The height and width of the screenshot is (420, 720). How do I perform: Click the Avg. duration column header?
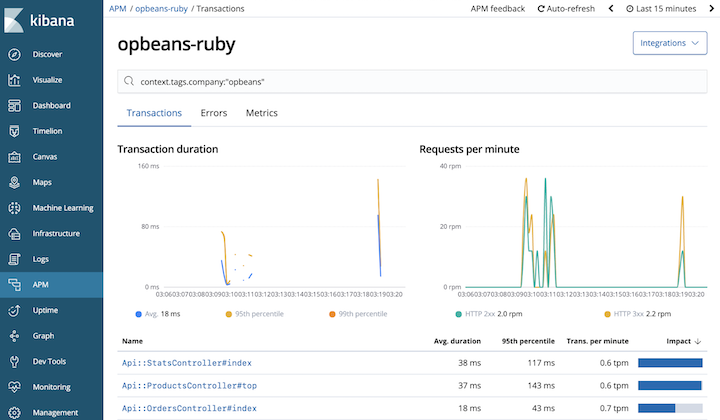[457, 341]
